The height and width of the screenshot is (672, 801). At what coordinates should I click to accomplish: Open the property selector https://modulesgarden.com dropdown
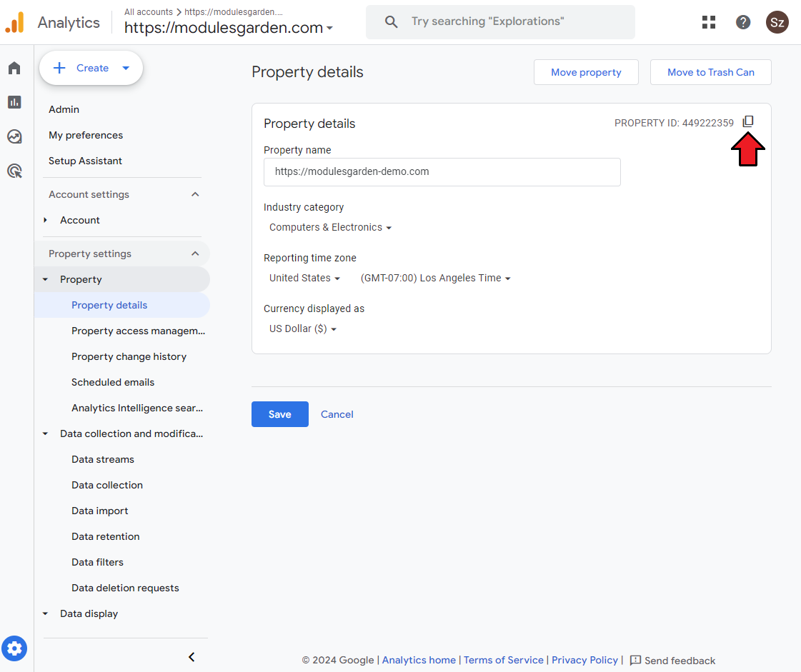[x=229, y=28]
